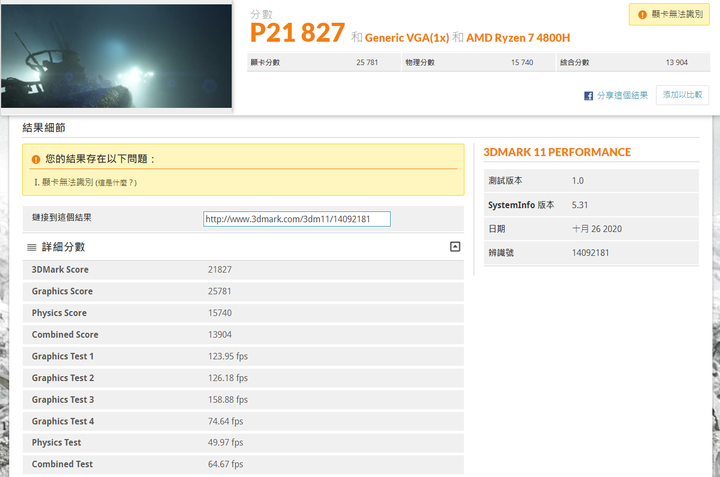Click the P21 827 score heading
This screenshot has height=477, width=720.
[298, 33]
